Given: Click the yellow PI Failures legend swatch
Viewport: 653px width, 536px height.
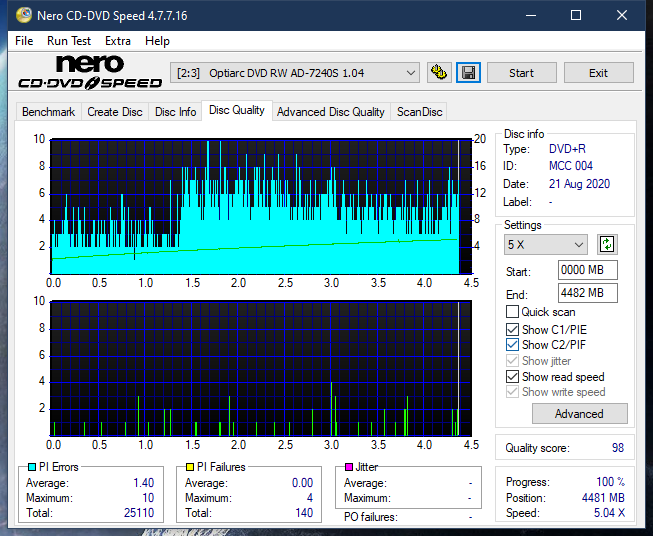Looking at the screenshot, I should click(x=190, y=467).
